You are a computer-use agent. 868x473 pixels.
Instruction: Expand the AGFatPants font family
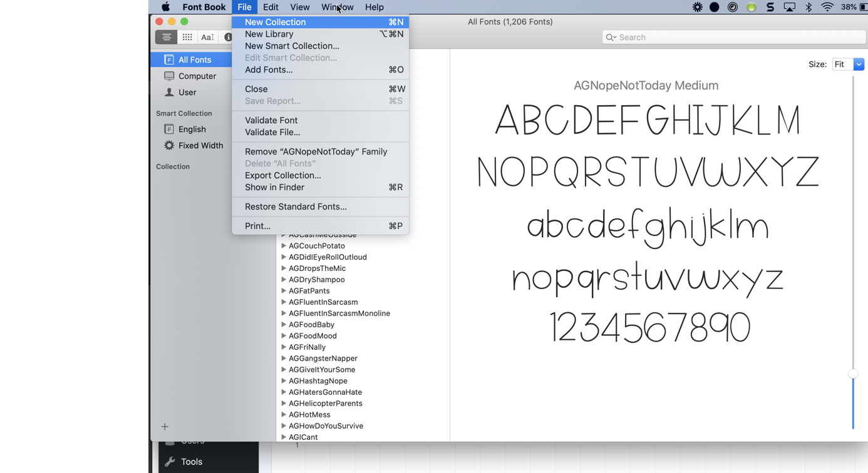click(x=284, y=291)
